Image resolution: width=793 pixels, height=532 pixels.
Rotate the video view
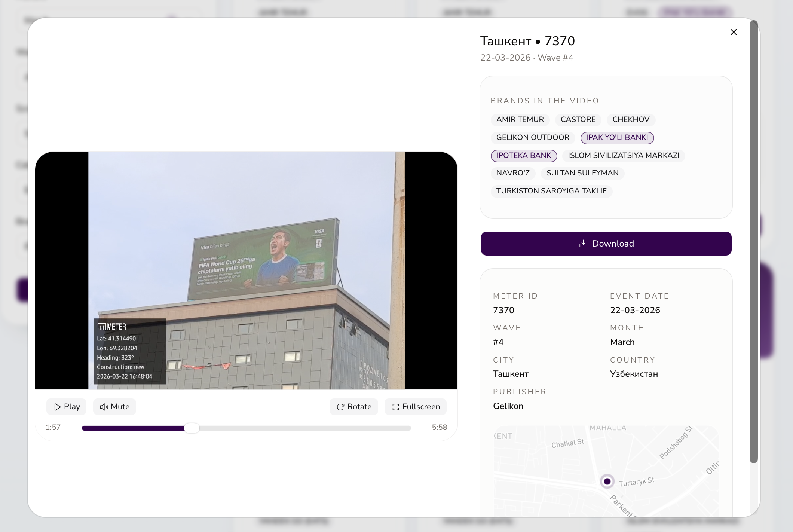click(x=354, y=407)
